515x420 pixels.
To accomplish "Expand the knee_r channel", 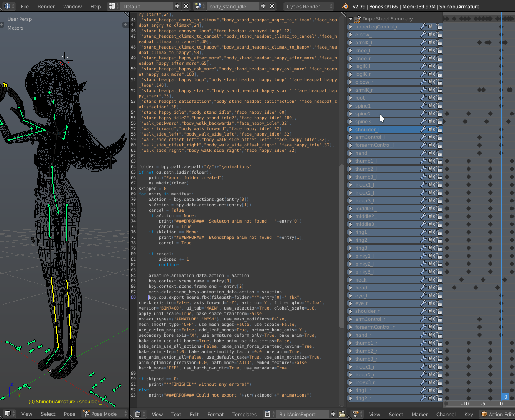I will click(351, 59).
